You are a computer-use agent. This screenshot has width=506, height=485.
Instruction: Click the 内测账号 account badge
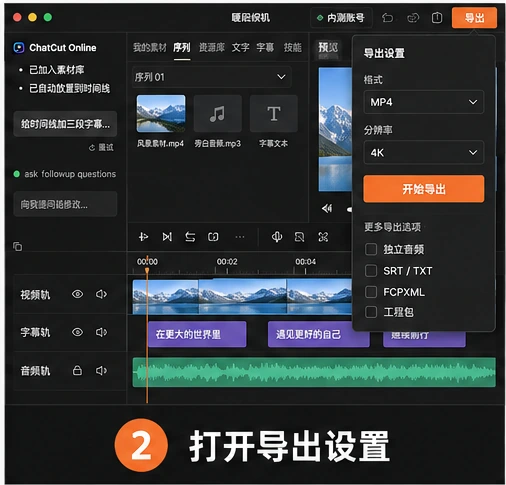341,18
